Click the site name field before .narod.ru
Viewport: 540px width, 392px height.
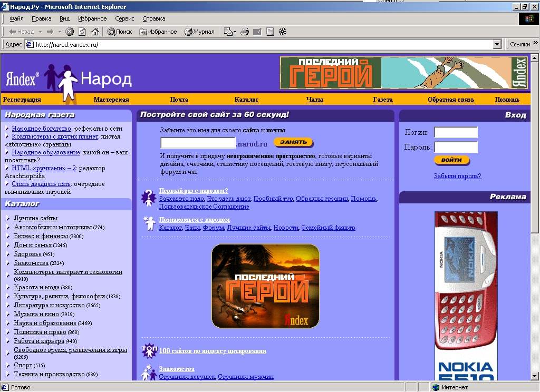(198, 142)
